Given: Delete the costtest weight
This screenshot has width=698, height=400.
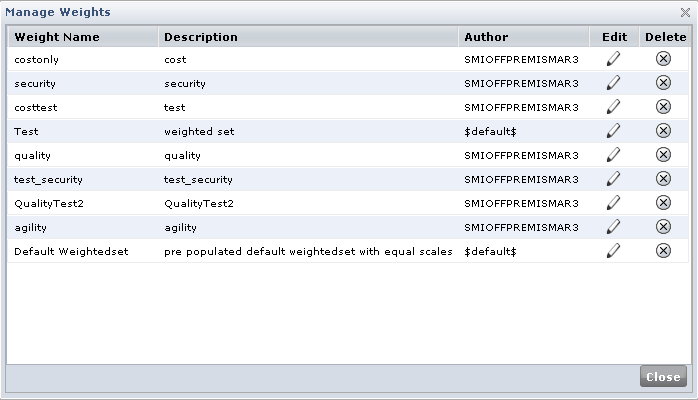Looking at the screenshot, I should (x=663, y=107).
